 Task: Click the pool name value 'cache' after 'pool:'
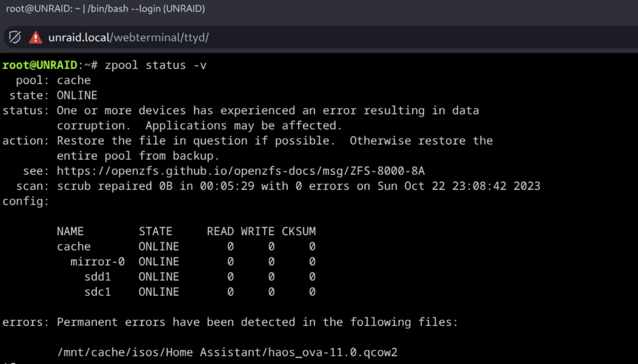[73, 80]
